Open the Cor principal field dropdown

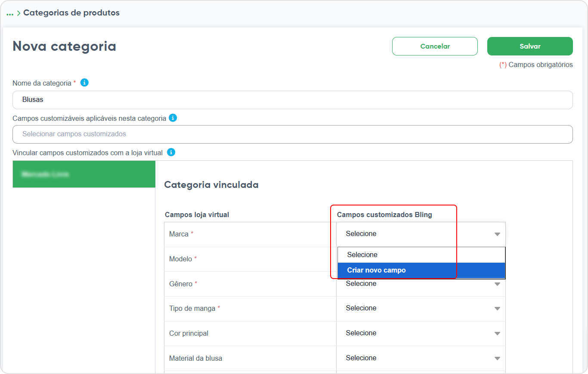(421, 333)
